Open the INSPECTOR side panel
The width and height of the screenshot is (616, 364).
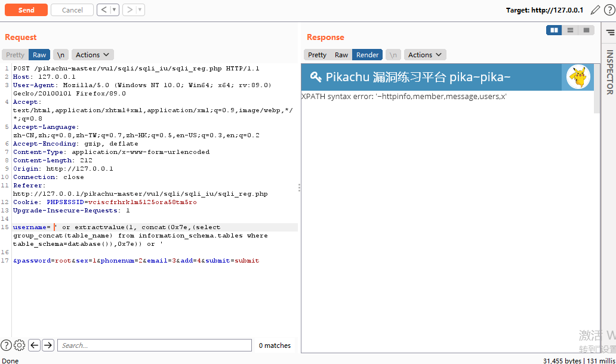609,72
